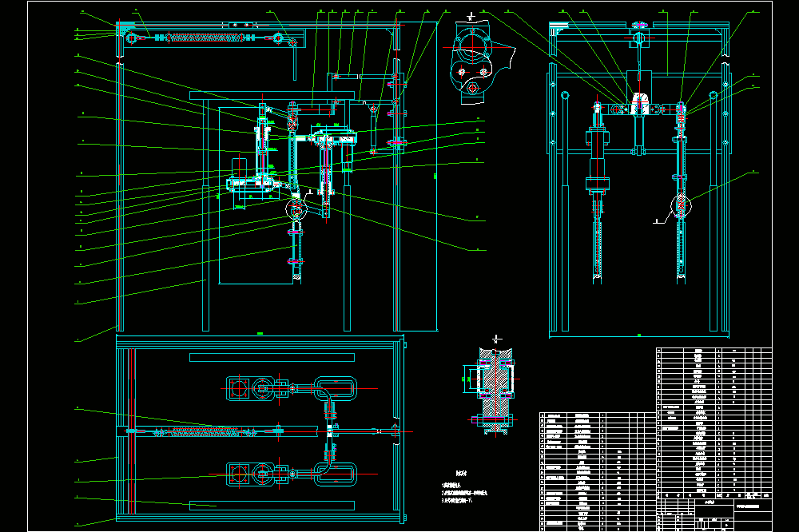The image size is (799, 532).
Task: Select the lower long rectangular bar in the plan view
Action: (x=272, y=506)
